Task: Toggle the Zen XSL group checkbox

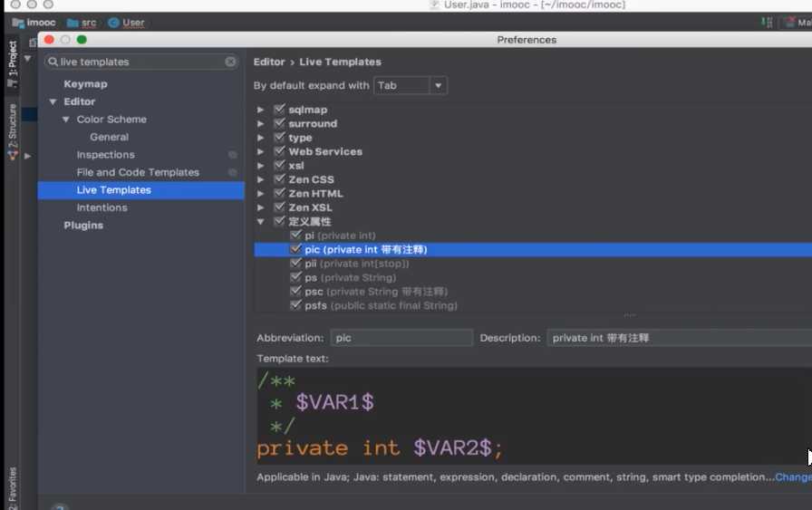Action: click(280, 207)
